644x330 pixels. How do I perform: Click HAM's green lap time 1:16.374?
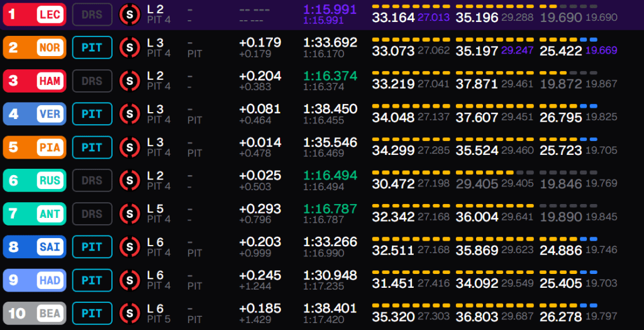pos(330,76)
